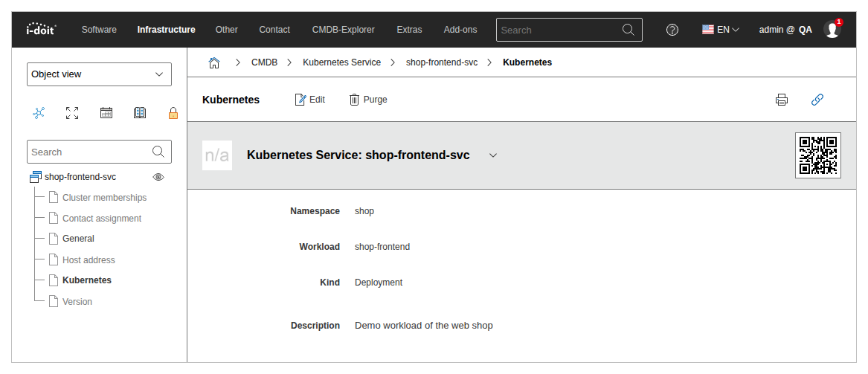Image resolution: width=868 pixels, height=374 pixels.
Task: Click the i-doit logo
Action: tap(41, 29)
